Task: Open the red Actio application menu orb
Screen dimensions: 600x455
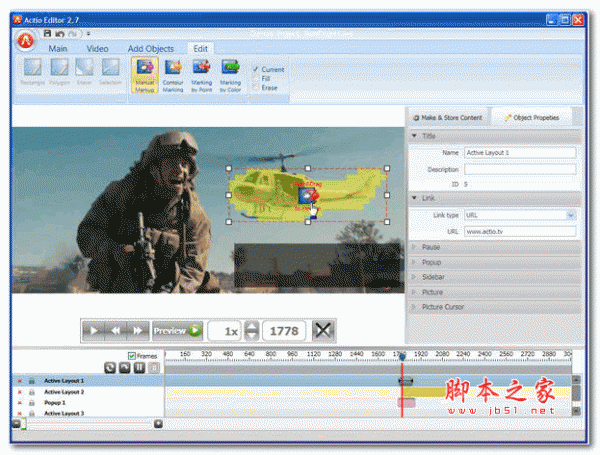Action: click(26, 40)
